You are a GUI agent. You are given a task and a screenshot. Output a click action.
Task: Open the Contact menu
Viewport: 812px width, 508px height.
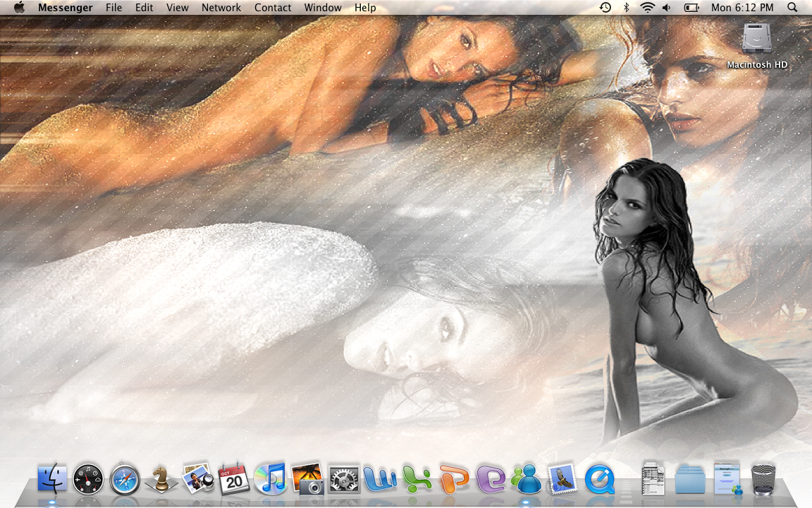pos(273,8)
